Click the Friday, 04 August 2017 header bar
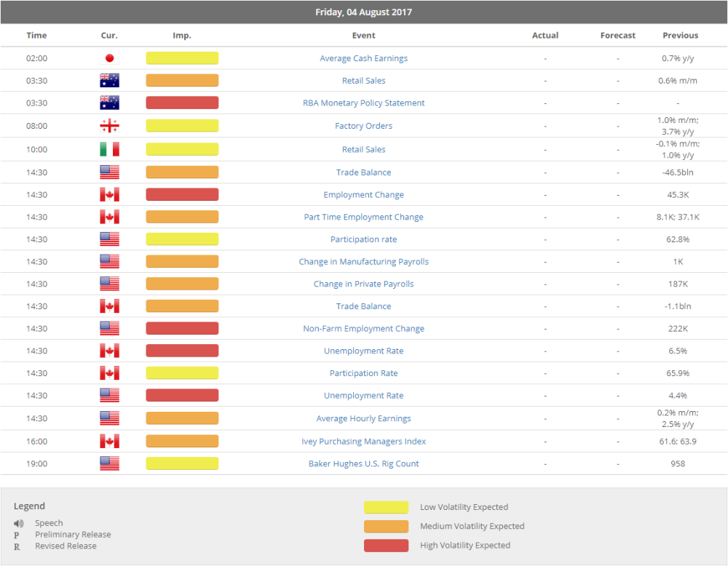This screenshot has width=728, height=566. (x=364, y=12)
